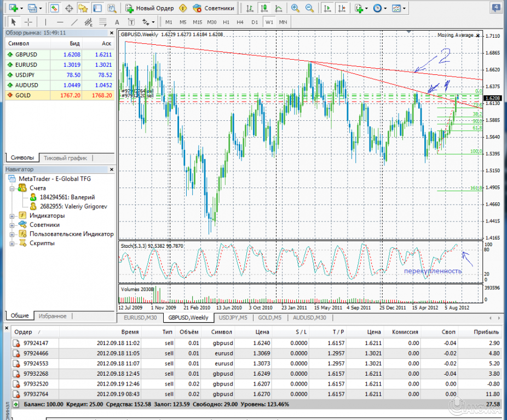Image resolution: width=507 pixels, height=420 pixels.
Task: Toggle chart Auto Scroll button
Action: click(327, 8)
